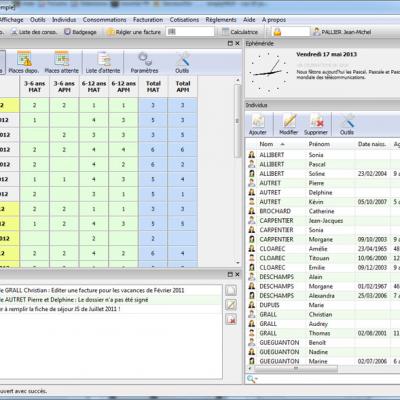Select the GRALL Christian facture message
Viewport: 400px width, 400px height.
coord(111,290)
